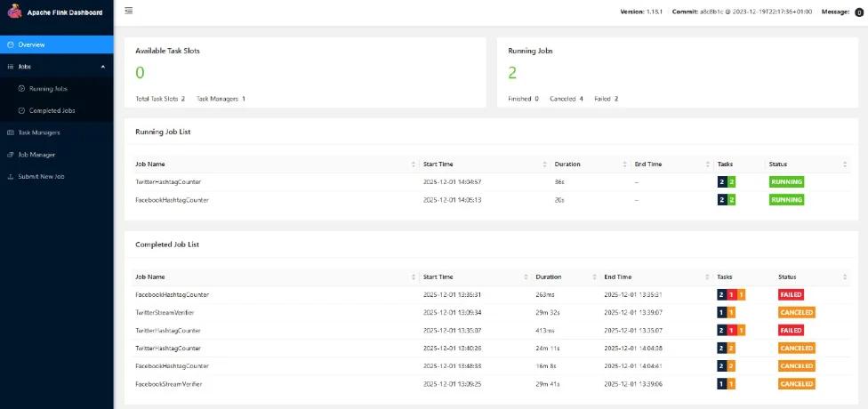Click task badges of running TwitterHashtagCounter
Viewport: 868px width, 409px height.
tap(727, 182)
